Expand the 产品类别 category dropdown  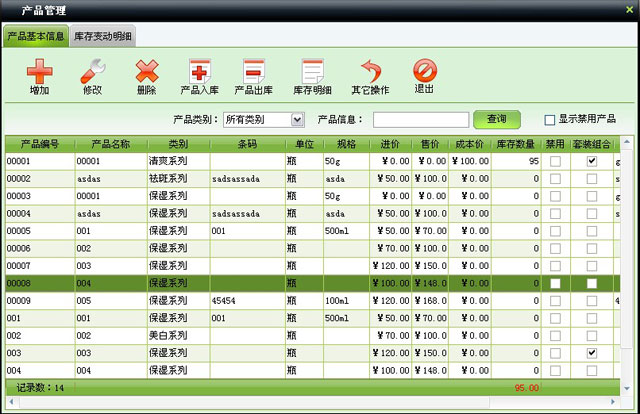296,120
